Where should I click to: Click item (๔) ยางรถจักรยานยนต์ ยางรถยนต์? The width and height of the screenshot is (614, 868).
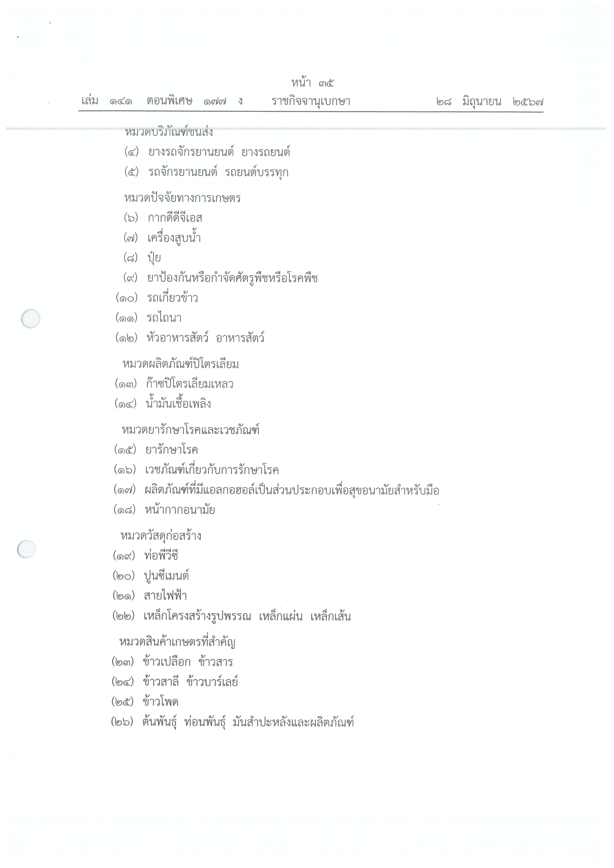207,152
